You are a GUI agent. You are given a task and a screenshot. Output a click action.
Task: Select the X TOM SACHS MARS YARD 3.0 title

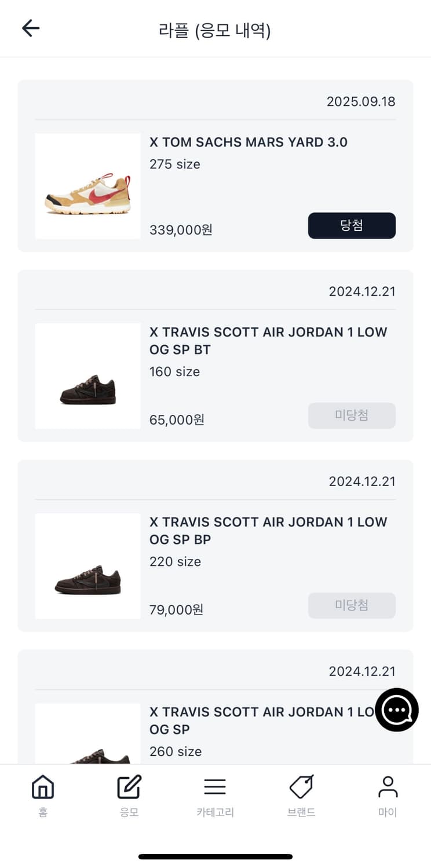pos(249,142)
